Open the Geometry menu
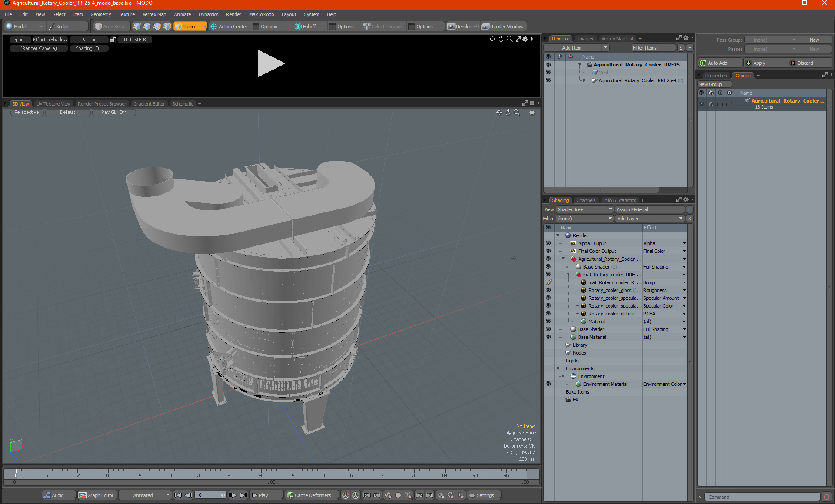The width and height of the screenshot is (835, 504). [x=100, y=14]
